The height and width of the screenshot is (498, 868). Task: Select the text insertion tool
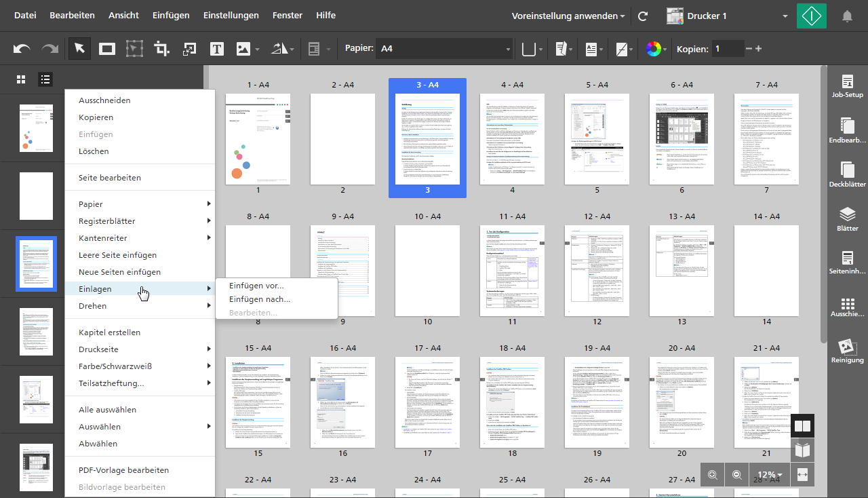(216, 49)
